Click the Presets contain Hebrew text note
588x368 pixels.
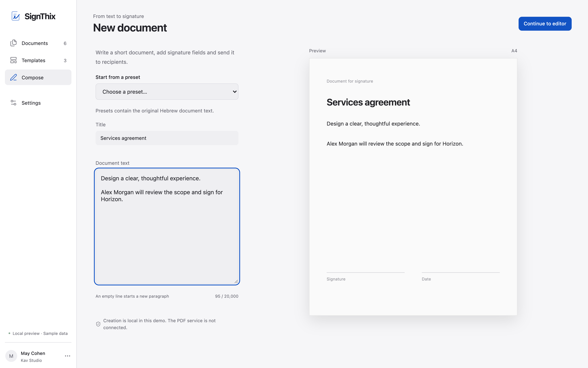coord(155,111)
